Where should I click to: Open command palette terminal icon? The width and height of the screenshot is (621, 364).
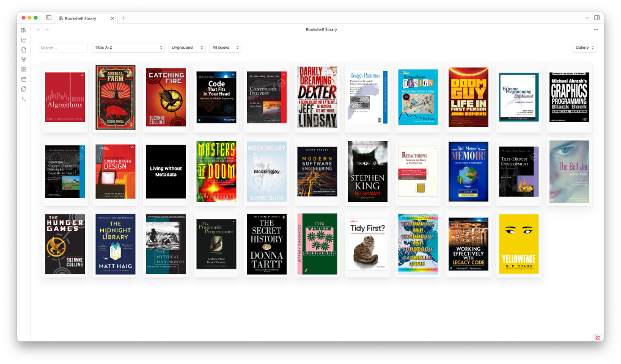(24, 98)
